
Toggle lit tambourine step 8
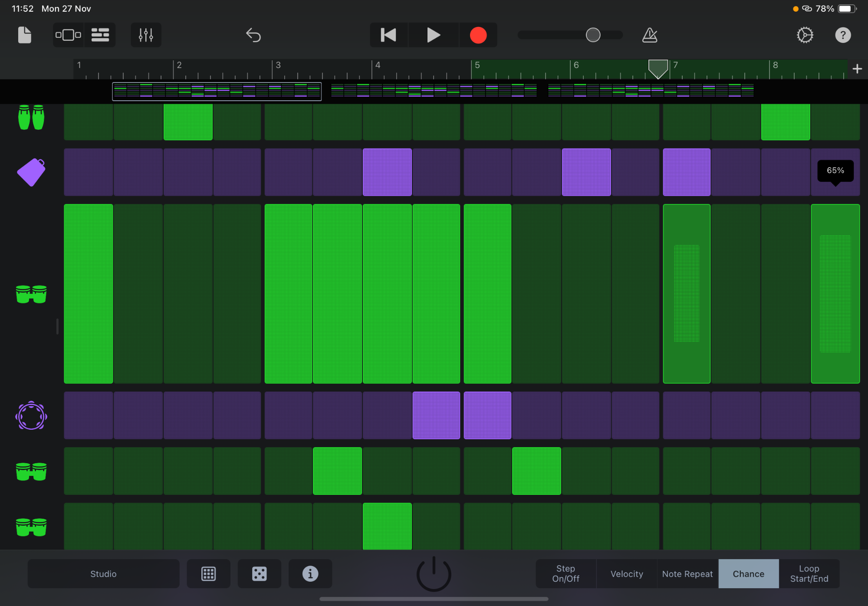coord(436,415)
